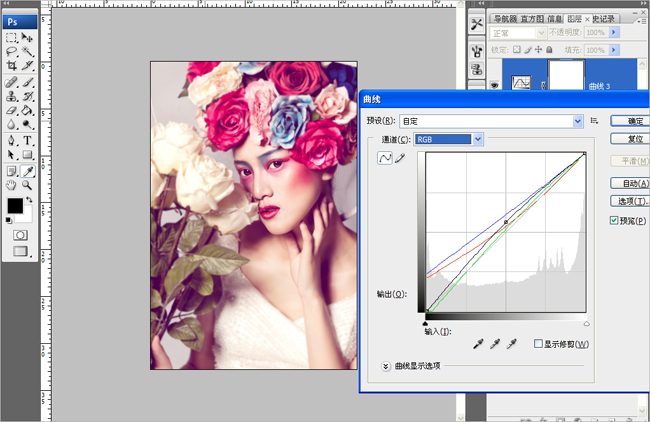Click the 曲线 3 curves adjustment thumbnail

click(521, 82)
